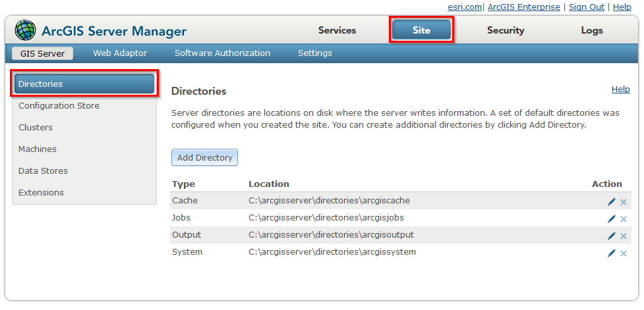Click the arcgiscache location path
644x310 pixels.
click(x=330, y=201)
